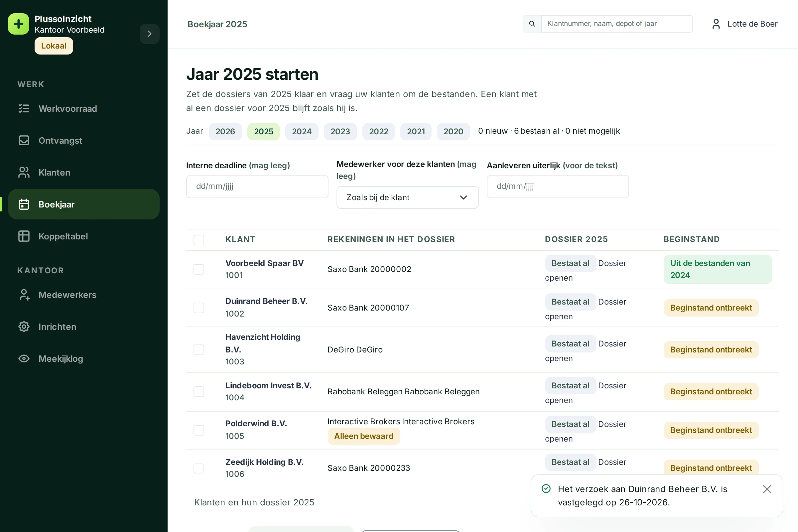798x532 pixels.
Task: Open the Medewerkers add-user icon
Action: 24,295
